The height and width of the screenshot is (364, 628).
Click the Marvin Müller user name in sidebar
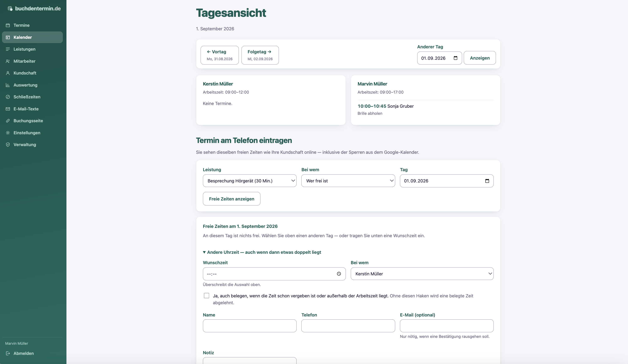pyautogui.click(x=16, y=343)
